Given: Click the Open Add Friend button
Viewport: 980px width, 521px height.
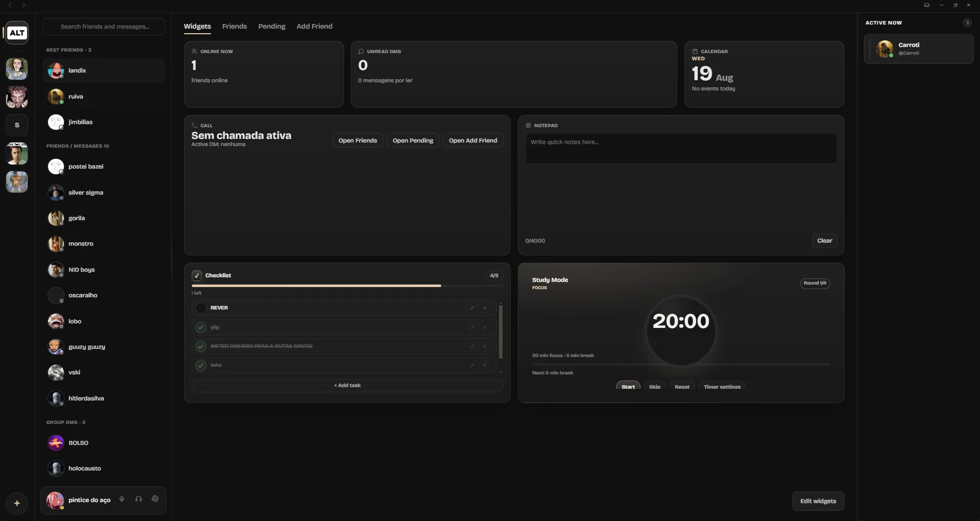Looking at the screenshot, I should [473, 140].
